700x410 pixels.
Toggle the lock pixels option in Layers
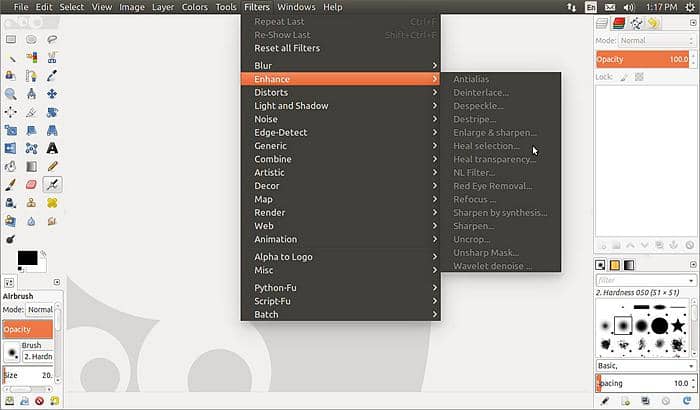[624, 76]
